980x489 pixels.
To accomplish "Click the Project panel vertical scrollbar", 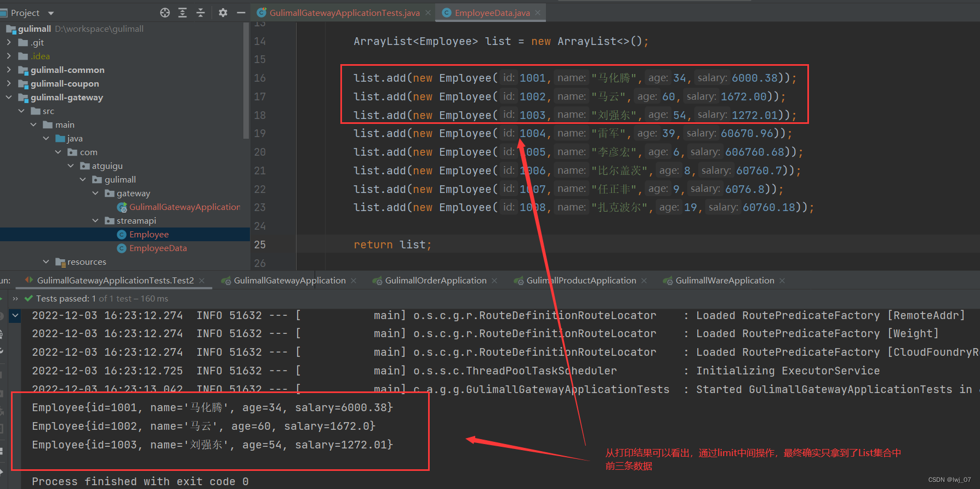I will (x=246, y=81).
